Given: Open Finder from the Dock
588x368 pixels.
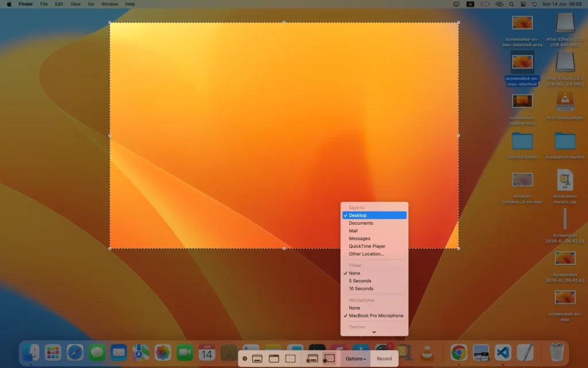Looking at the screenshot, I should 31,353.
